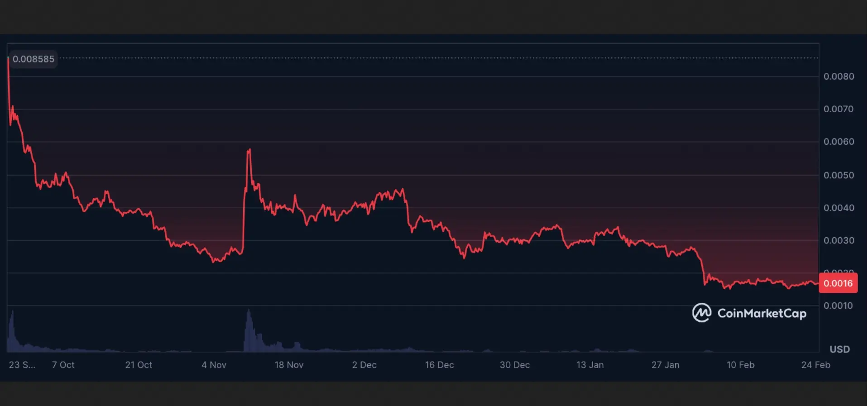The height and width of the screenshot is (406, 868).
Task: Click the USD currency label
Action: (839, 349)
